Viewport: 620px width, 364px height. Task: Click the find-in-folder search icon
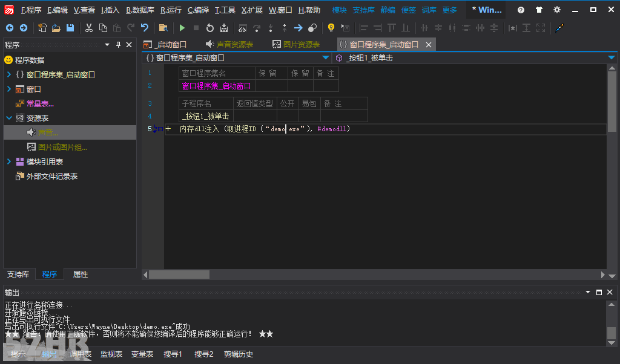[163, 28]
